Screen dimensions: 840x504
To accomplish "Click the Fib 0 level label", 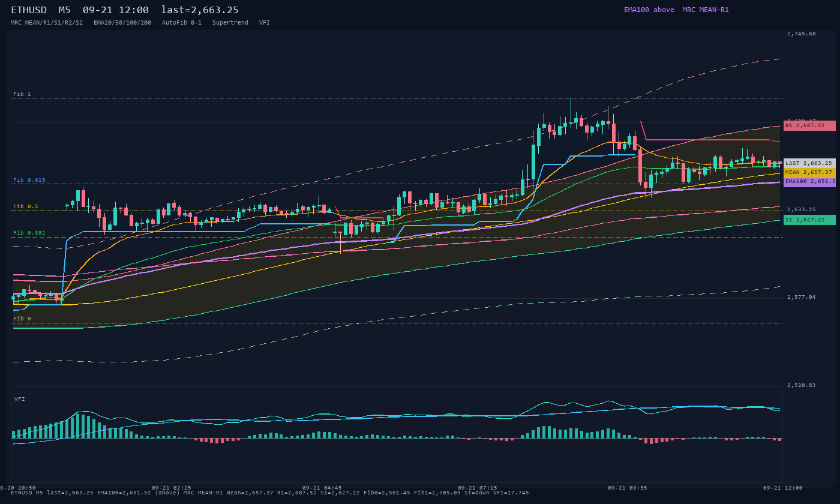I will click(22, 319).
